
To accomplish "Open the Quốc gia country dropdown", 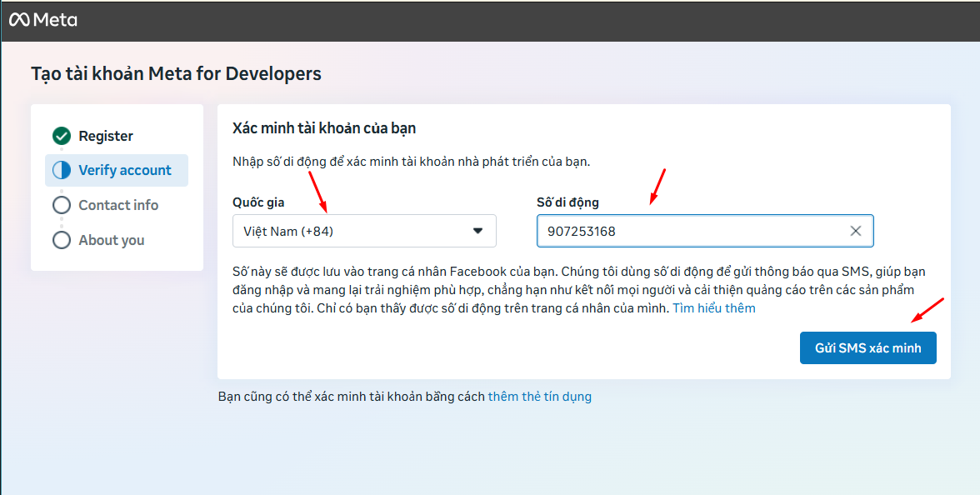I will [x=364, y=232].
